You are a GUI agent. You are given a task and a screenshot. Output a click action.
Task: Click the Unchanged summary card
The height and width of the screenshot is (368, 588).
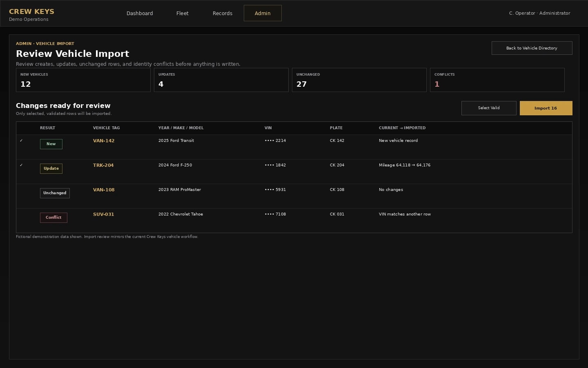(359, 80)
